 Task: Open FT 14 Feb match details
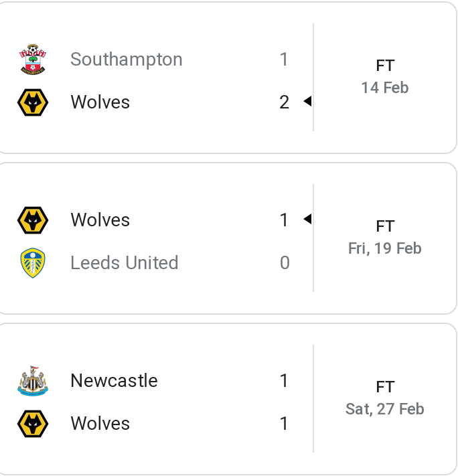[x=385, y=77]
